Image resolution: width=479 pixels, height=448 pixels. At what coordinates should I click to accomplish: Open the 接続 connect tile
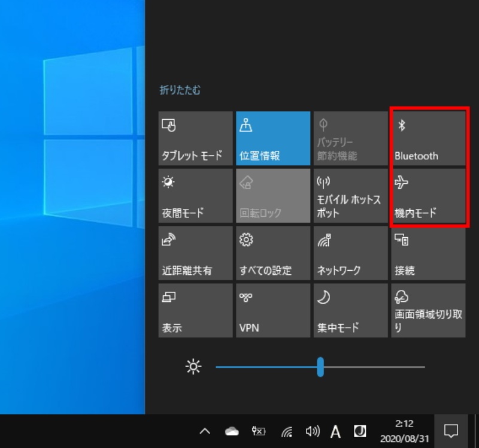[428, 253]
